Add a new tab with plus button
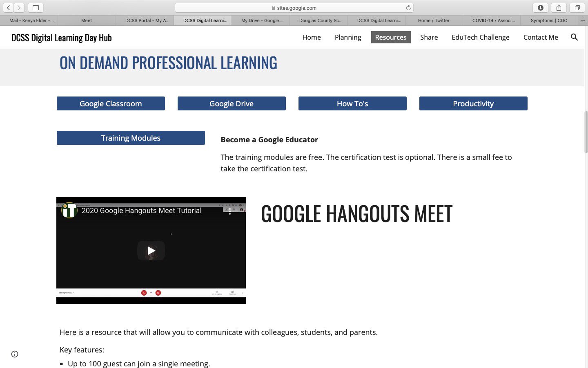Screen dimensions: 588x368 [x=583, y=20]
